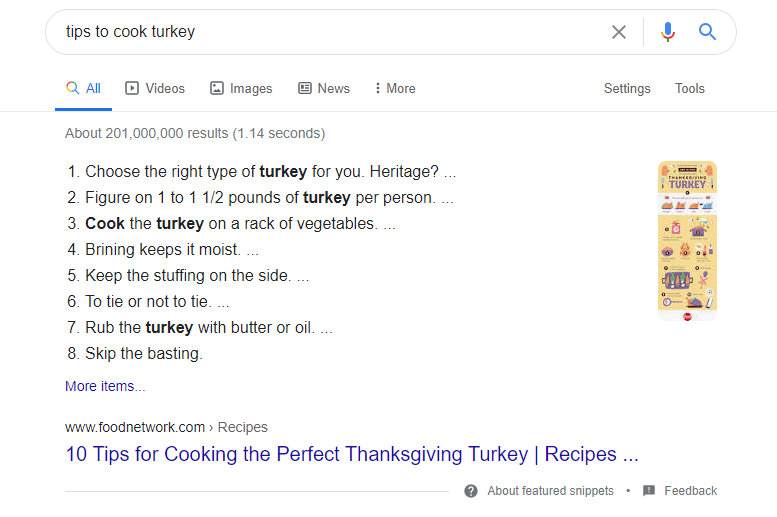This screenshot has height=517, width=777.
Task: Open the Tools options
Action: [690, 88]
